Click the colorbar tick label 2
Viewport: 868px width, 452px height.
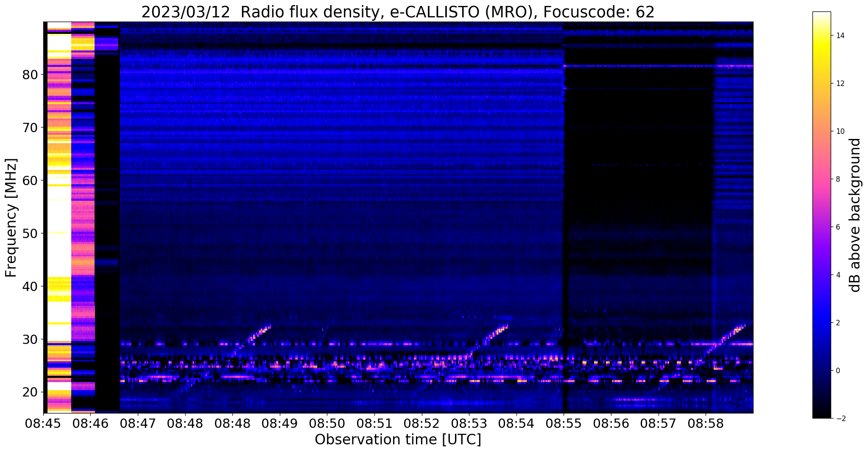(838, 323)
